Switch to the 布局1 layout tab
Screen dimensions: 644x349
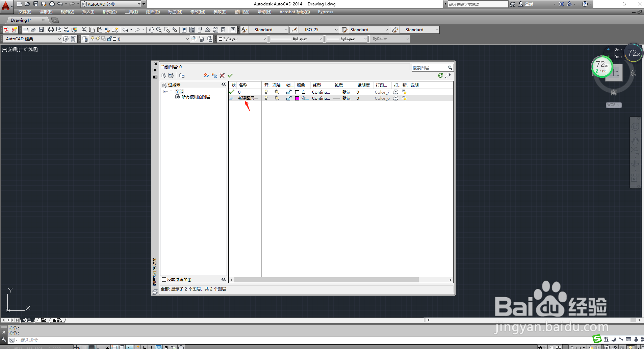(42, 320)
